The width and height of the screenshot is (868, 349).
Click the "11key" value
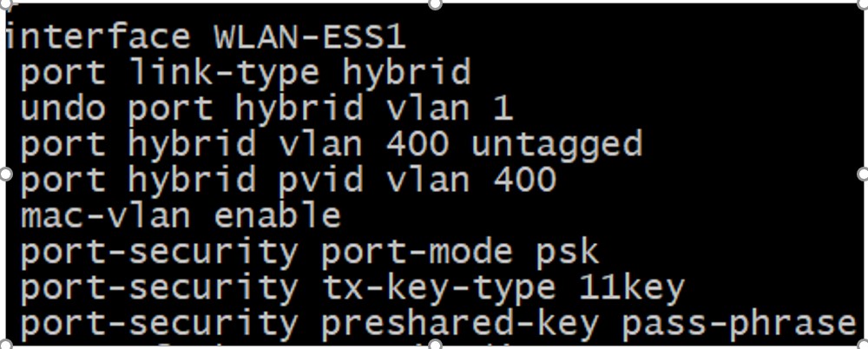(631, 286)
